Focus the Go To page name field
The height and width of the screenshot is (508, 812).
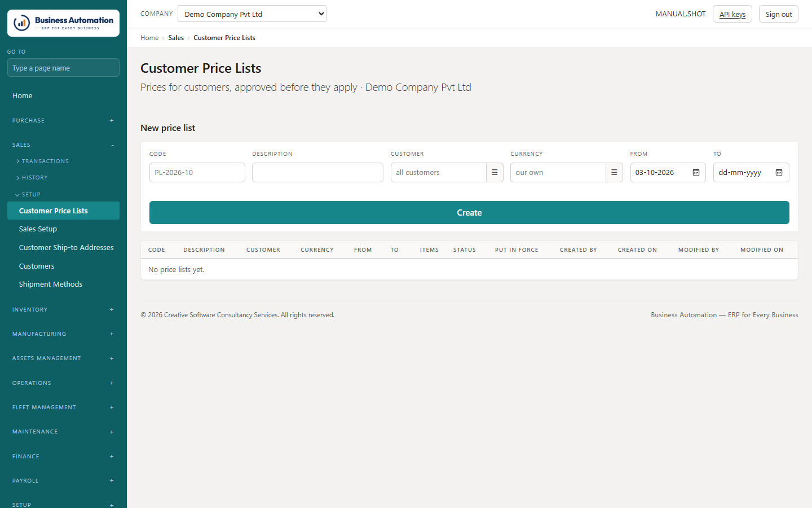(x=63, y=68)
